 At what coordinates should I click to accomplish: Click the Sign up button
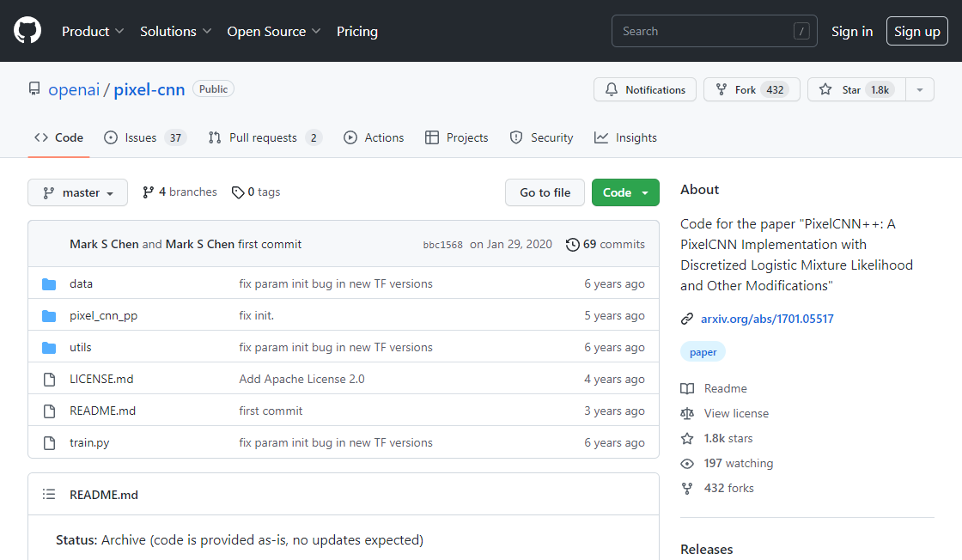(916, 32)
